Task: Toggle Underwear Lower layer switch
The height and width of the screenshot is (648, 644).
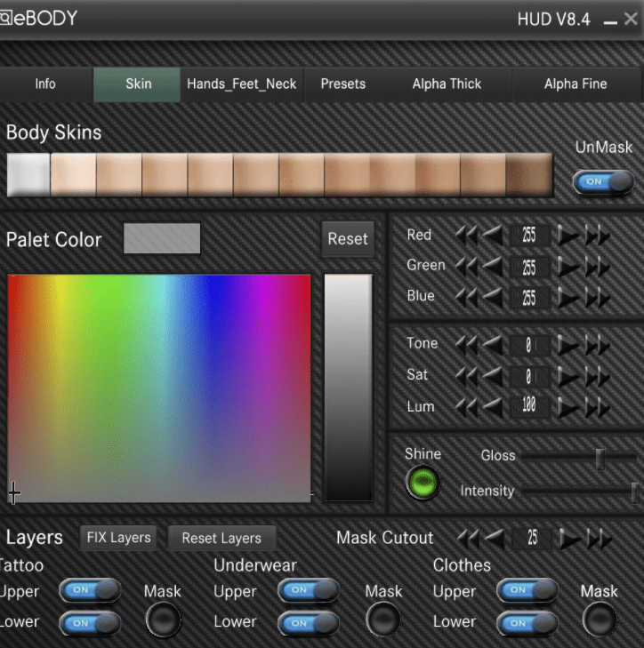Action: coord(309,622)
